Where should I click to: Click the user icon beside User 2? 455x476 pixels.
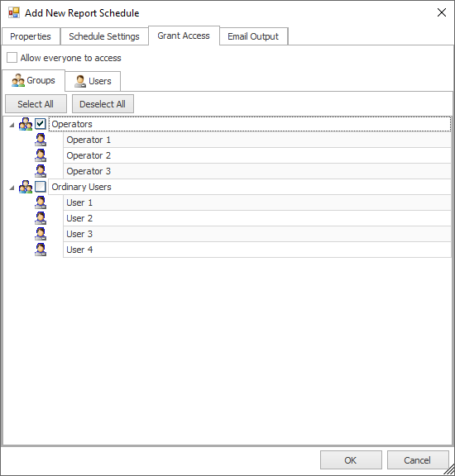point(41,218)
